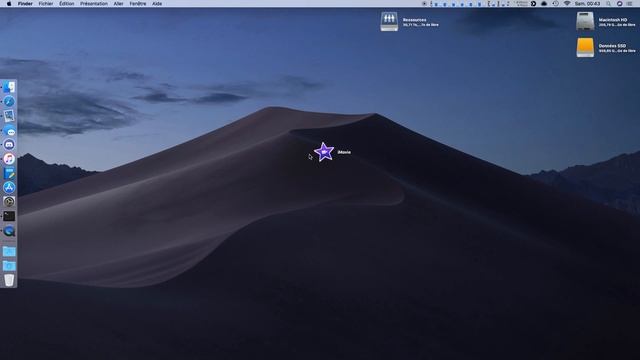Open the Apple menu

pos(9,4)
